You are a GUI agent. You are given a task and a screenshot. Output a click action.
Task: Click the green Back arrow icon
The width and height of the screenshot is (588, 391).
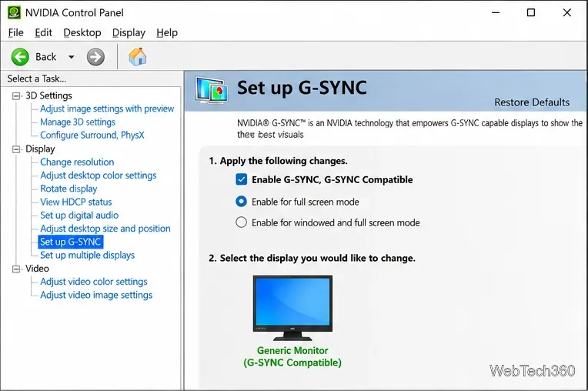[x=20, y=57]
